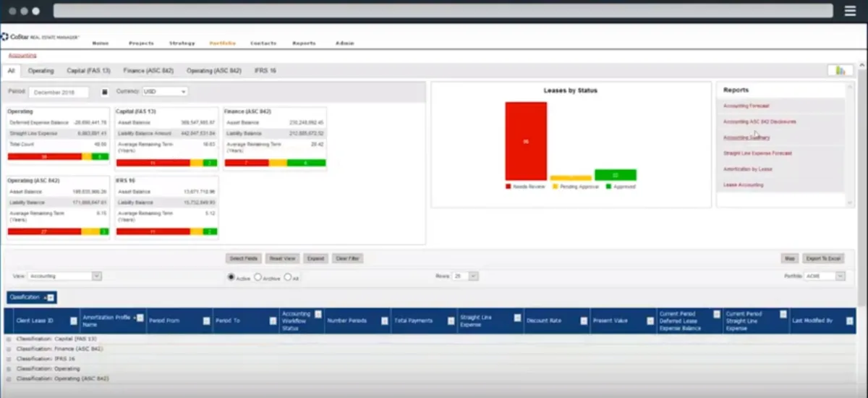Viewport: 868px width, 398px height.
Task: Open the Accounting Summary report link
Action: tap(746, 137)
